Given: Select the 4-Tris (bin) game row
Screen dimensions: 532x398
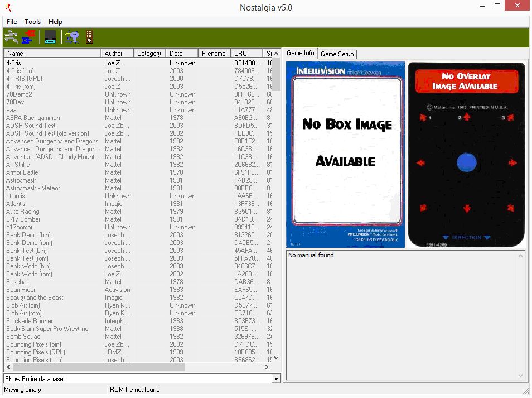Looking at the screenshot, I should tap(138, 71).
